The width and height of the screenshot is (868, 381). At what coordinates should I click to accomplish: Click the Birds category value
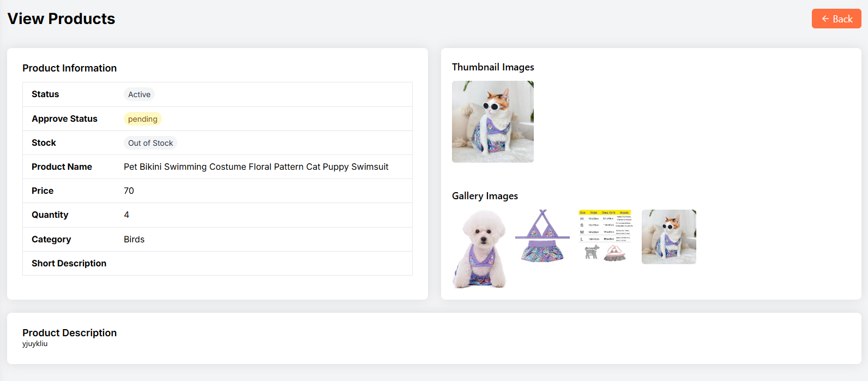tap(134, 240)
